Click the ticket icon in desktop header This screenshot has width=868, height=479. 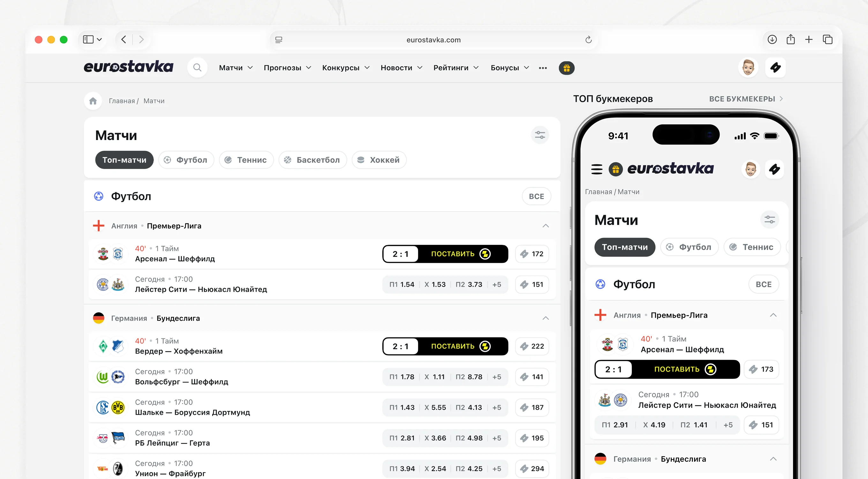pos(775,68)
